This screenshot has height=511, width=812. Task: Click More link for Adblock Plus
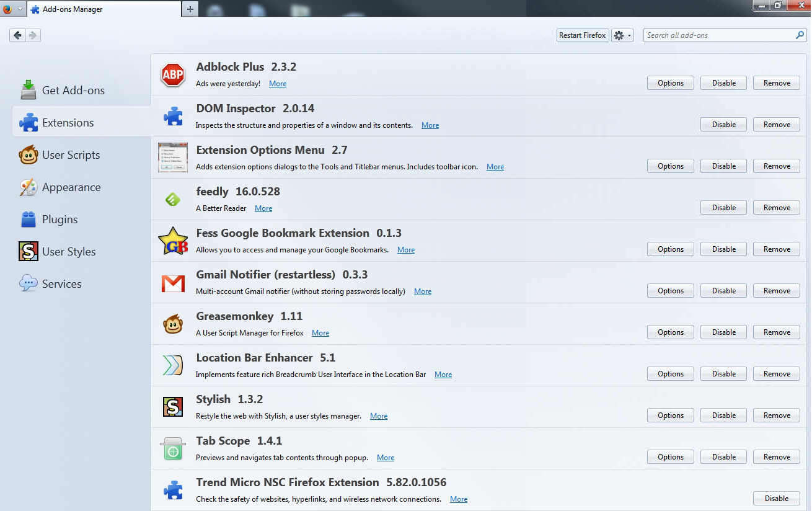pos(278,84)
